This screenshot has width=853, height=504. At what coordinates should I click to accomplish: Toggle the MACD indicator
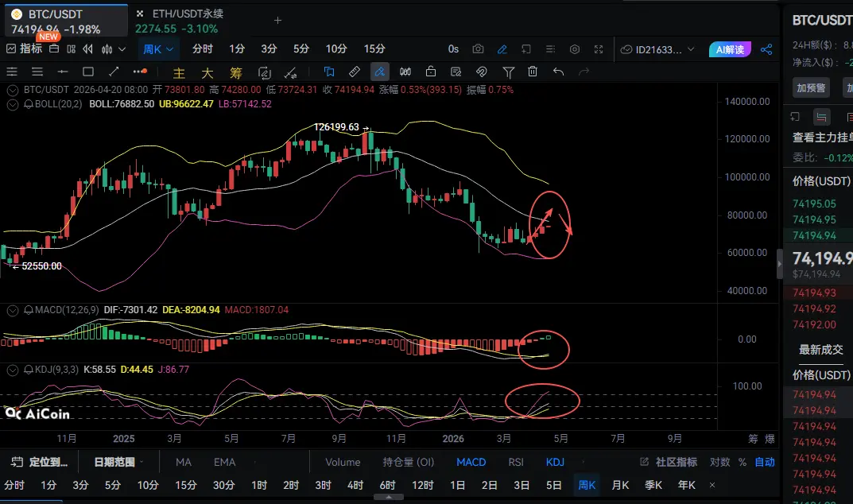click(x=471, y=462)
